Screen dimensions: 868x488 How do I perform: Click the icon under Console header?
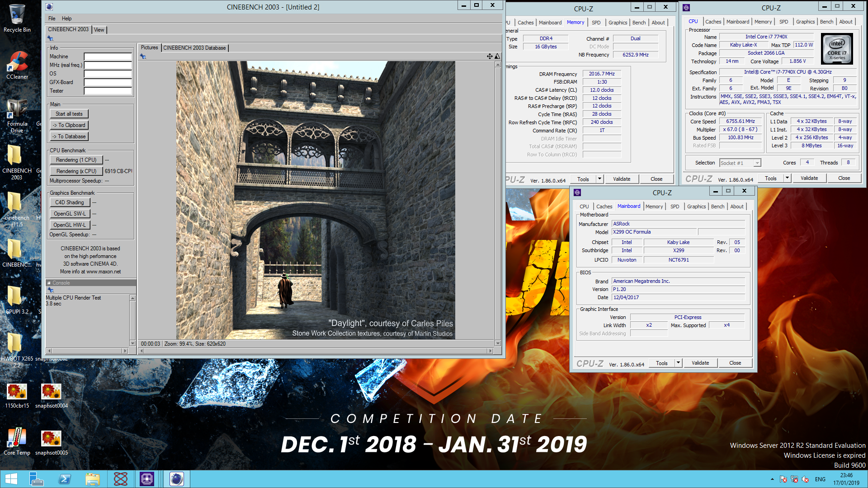(x=51, y=290)
